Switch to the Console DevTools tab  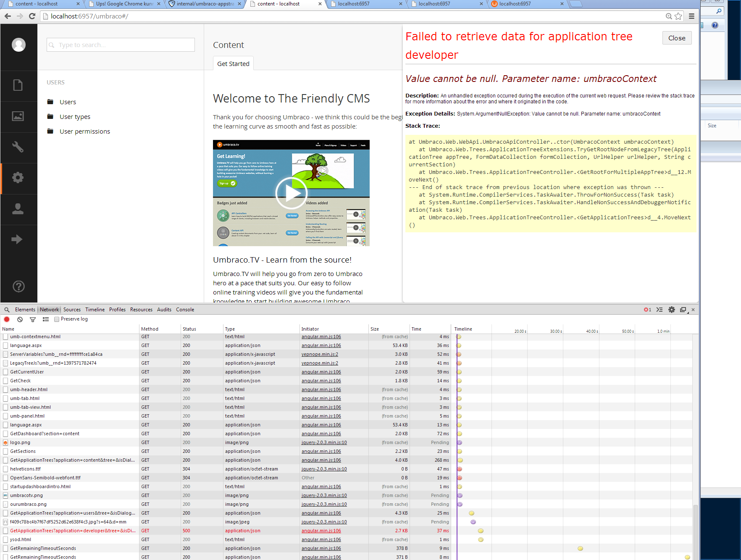185,310
